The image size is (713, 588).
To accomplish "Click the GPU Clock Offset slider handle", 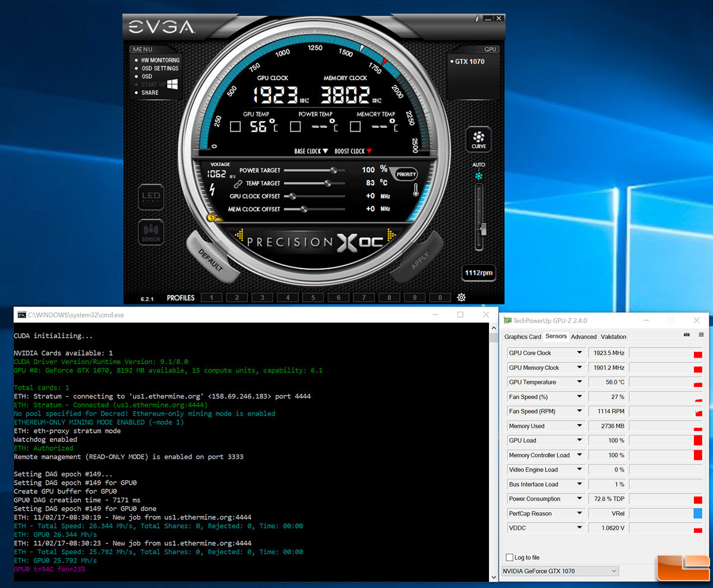I will click(x=293, y=196).
